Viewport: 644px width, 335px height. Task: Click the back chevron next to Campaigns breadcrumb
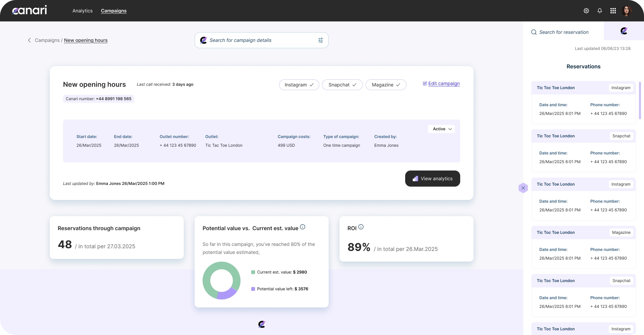tap(29, 40)
